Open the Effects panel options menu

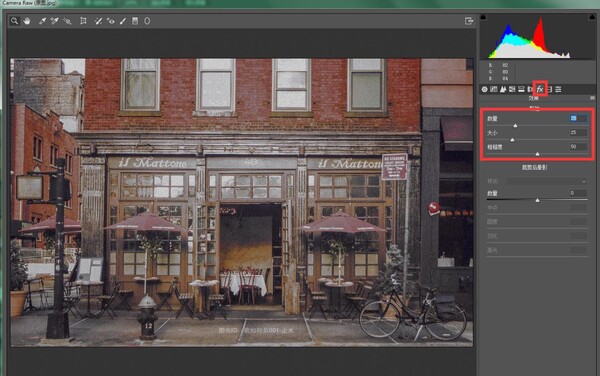click(x=592, y=98)
